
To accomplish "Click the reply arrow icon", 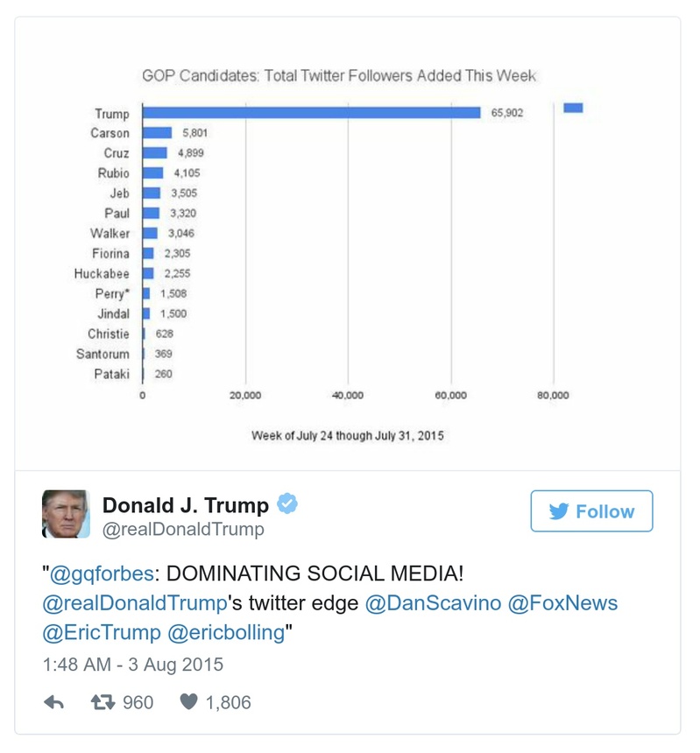I will (54, 702).
